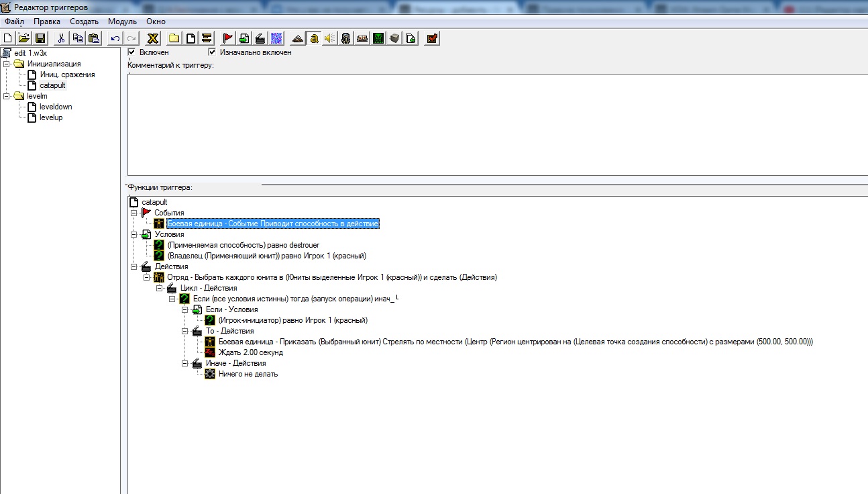Add a new condition using the green arrow toolbar icon
Viewport: 868px width, 494px height.
(x=244, y=38)
